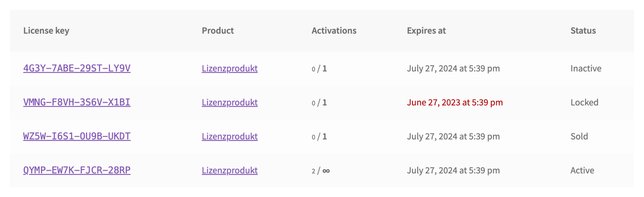Open license key 4G3Y-7ABE-29ST-LY9V
The image size is (644, 197).
click(77, 68)
